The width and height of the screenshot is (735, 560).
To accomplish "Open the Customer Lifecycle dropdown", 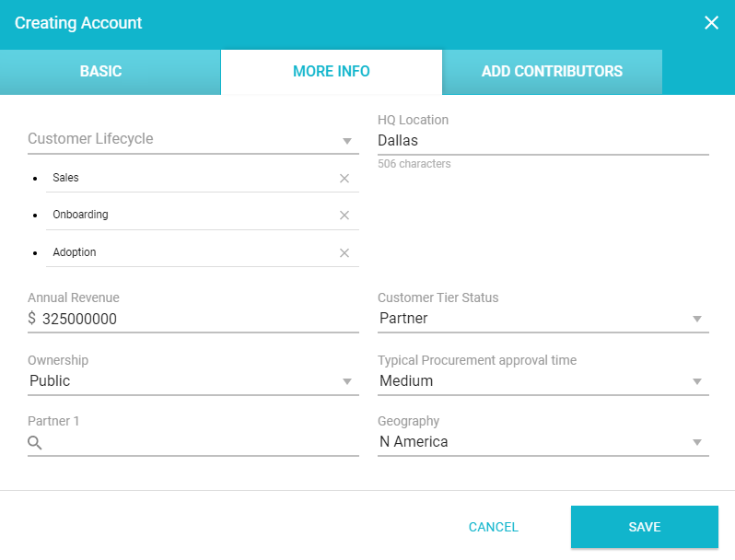I will click(347, 140).
